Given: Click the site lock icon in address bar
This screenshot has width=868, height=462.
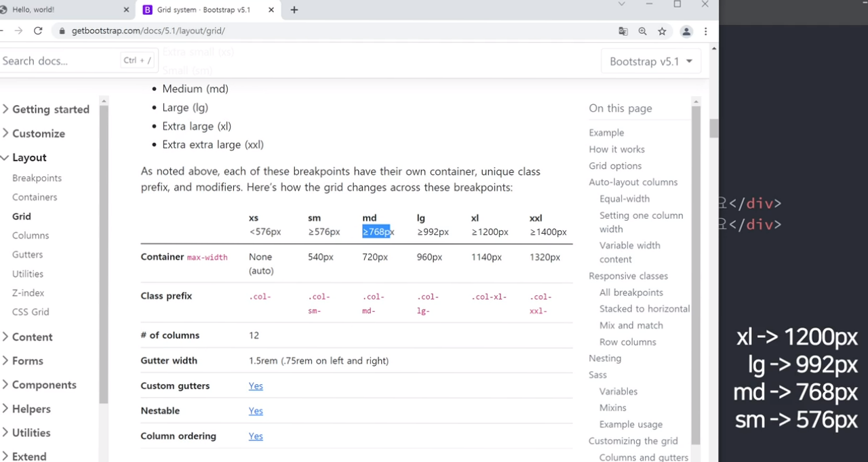Looking at the screenshot, I should pos(62,31).
